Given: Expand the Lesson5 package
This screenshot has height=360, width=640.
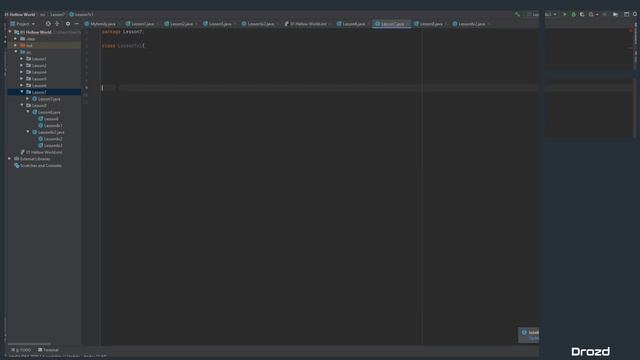Looking at the screenshot, I should (x=22, y=79).
